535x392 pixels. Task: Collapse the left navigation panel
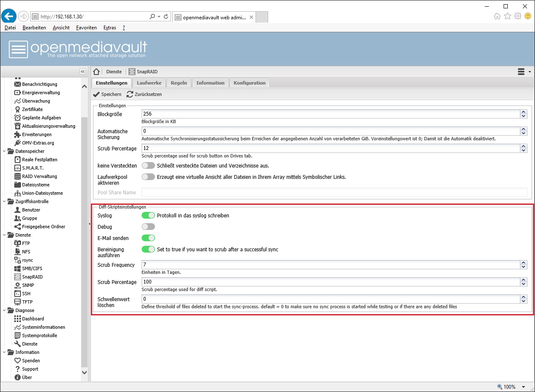click(x=83, y=72)
